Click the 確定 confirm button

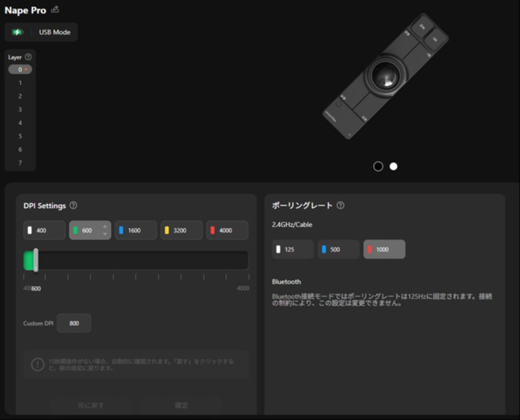181,405
